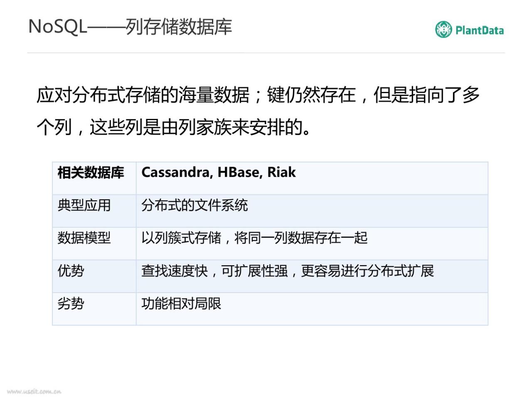
Task: Select the '劣势' row label
Action: pos(71,304)
